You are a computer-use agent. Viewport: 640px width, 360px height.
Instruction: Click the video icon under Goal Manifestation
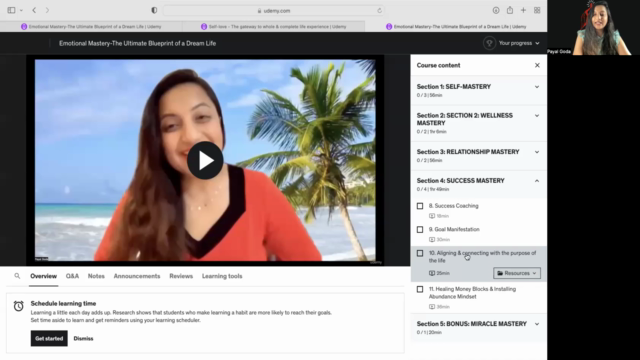click(432, 240)
